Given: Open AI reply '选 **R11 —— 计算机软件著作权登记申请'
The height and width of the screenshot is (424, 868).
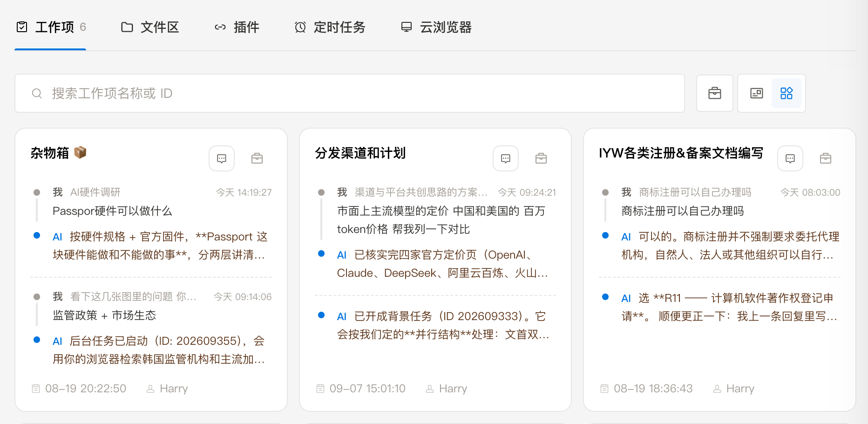Looking at the screenshot, I should tap(730, 307).
